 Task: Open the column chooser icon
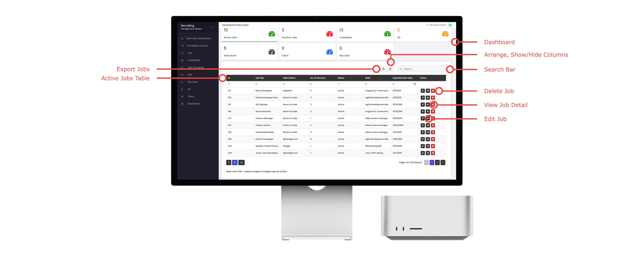click(390, 69)
